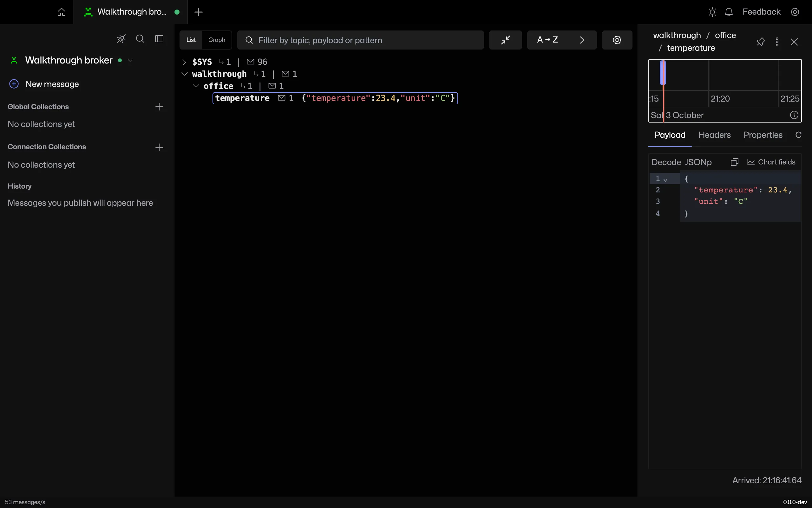Open the three-dot topic menu
The image size is (812, 508).
click(777, 42)
